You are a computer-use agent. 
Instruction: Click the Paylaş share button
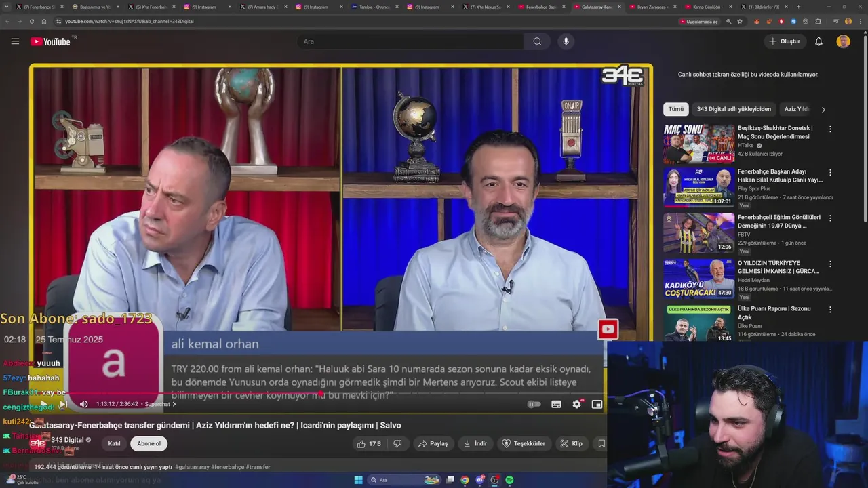[433, 443]
